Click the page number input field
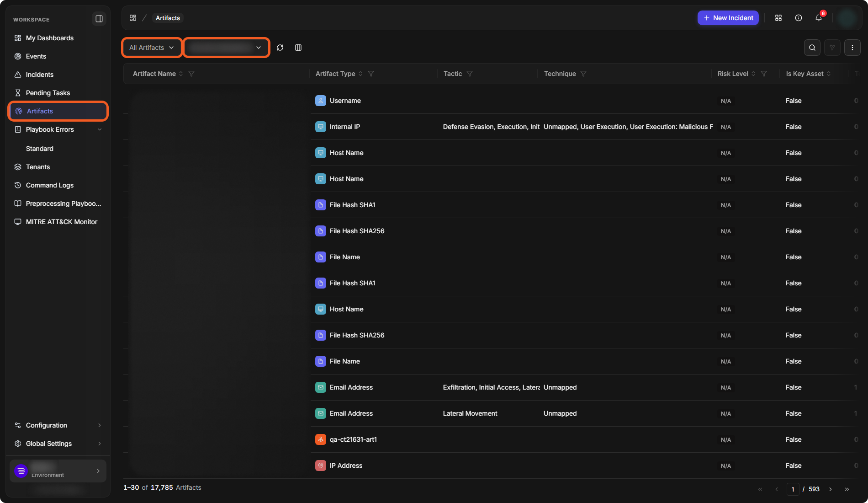This screenshot has height=503, width=868. [793, 489]
